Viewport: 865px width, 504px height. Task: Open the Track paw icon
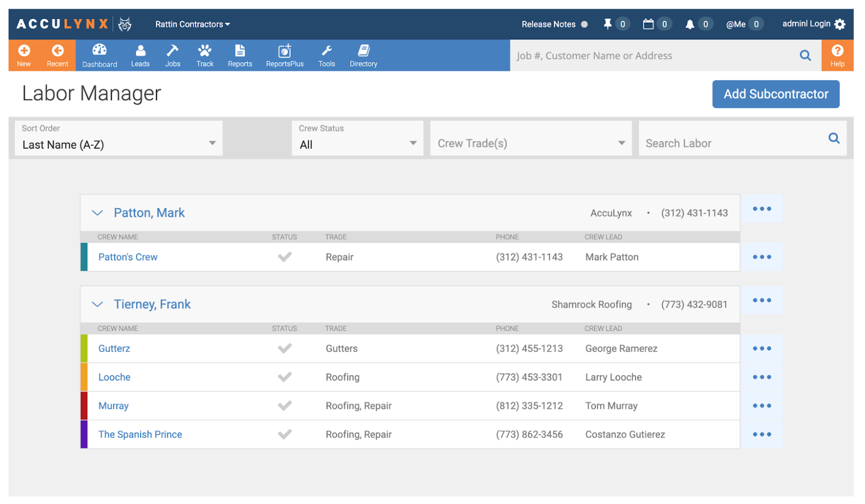click(205, 51)
